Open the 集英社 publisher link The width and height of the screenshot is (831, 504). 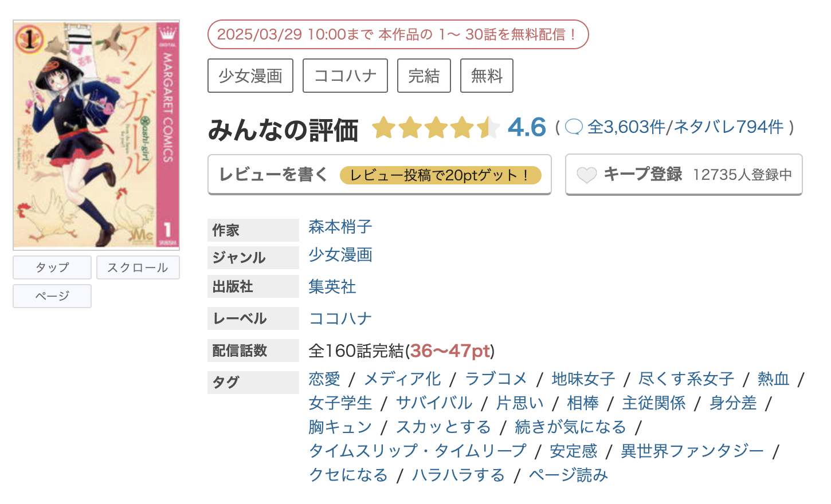tap(332, 286)
